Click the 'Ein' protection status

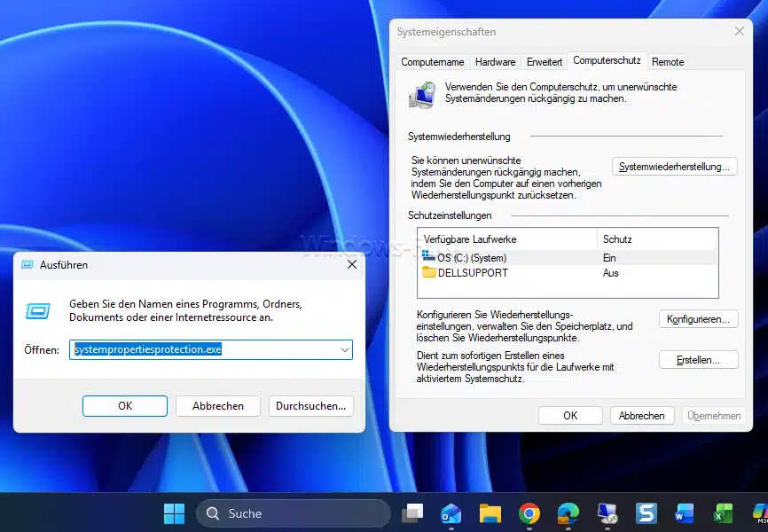tap(609, 258)
